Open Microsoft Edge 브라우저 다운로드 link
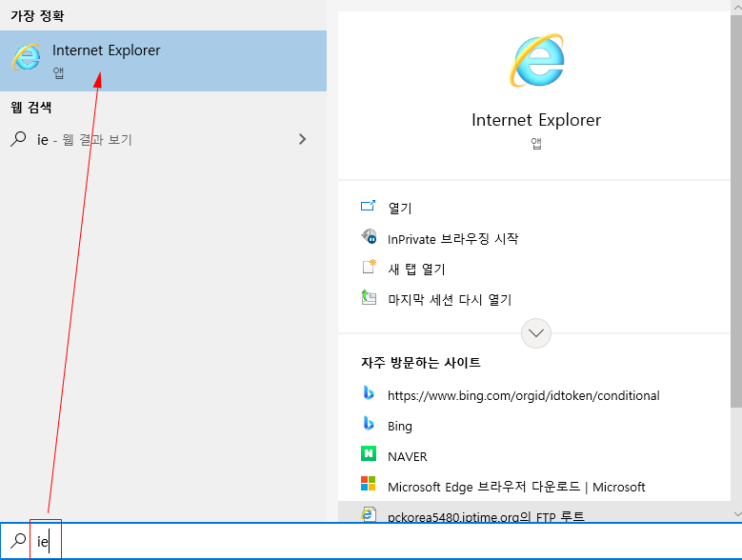The height and width of the screenshot is (560, 742). [516, 487]
